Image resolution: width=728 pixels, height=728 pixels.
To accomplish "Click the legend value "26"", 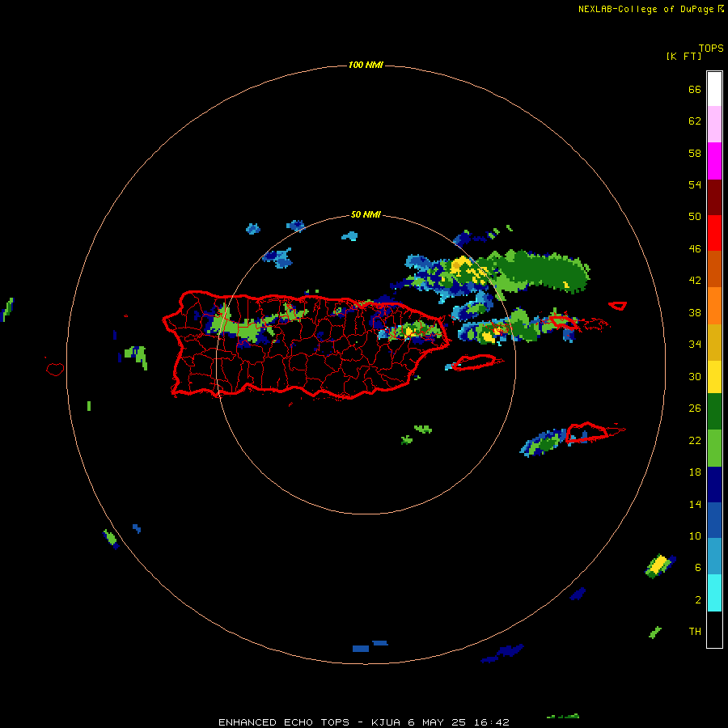I will click(695, 408).
